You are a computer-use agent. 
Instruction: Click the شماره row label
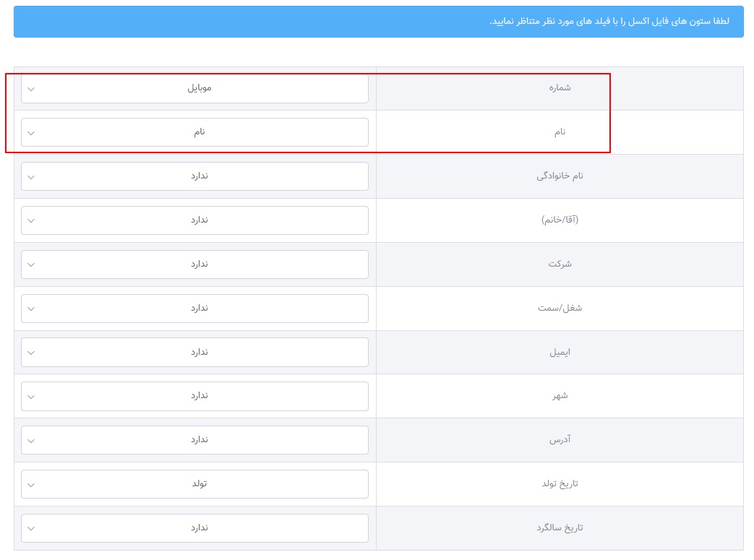560,87
